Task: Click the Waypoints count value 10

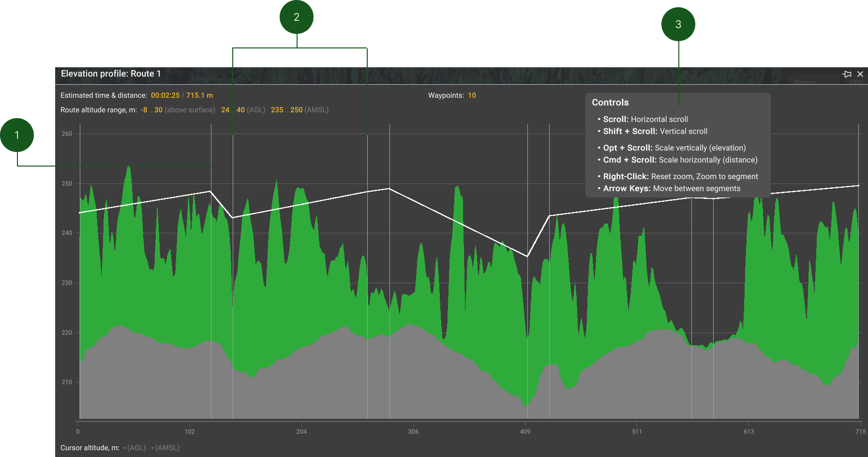Action: 472,95
